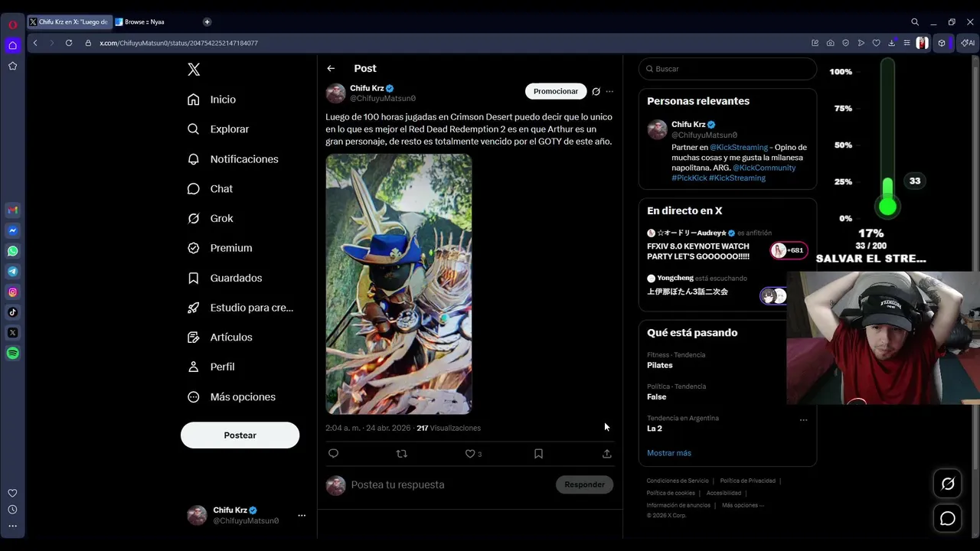Screen dimensions: 980x551
Task: Open the X panel in the Opera sidebar
Action: coord(12,333)
